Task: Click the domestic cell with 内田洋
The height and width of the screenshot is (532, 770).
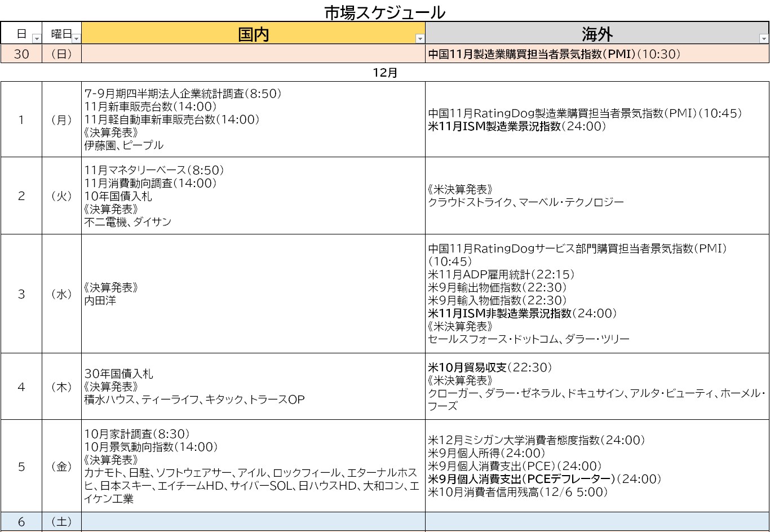Action: [x=253, y=294]
